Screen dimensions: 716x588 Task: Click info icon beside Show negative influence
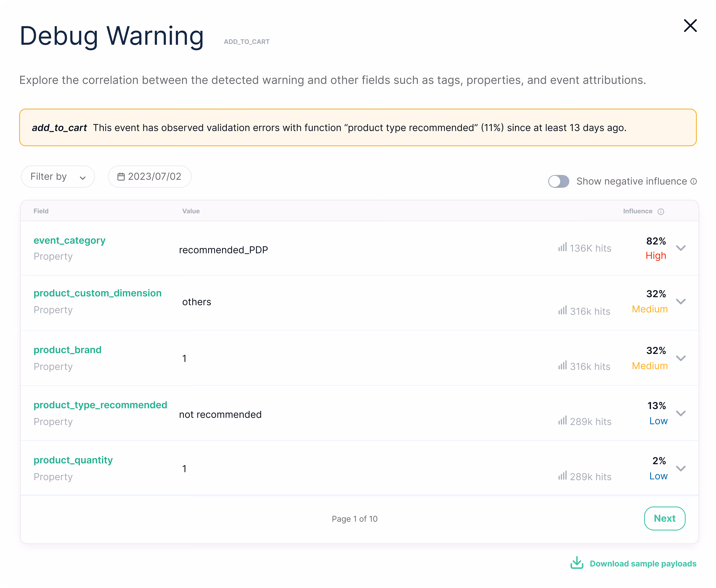(694, 182)
